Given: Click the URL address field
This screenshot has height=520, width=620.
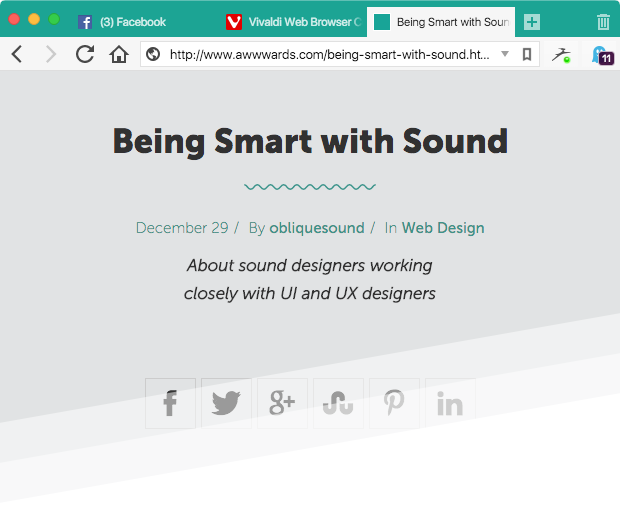Looking at the screenshot, I should 330,54.
